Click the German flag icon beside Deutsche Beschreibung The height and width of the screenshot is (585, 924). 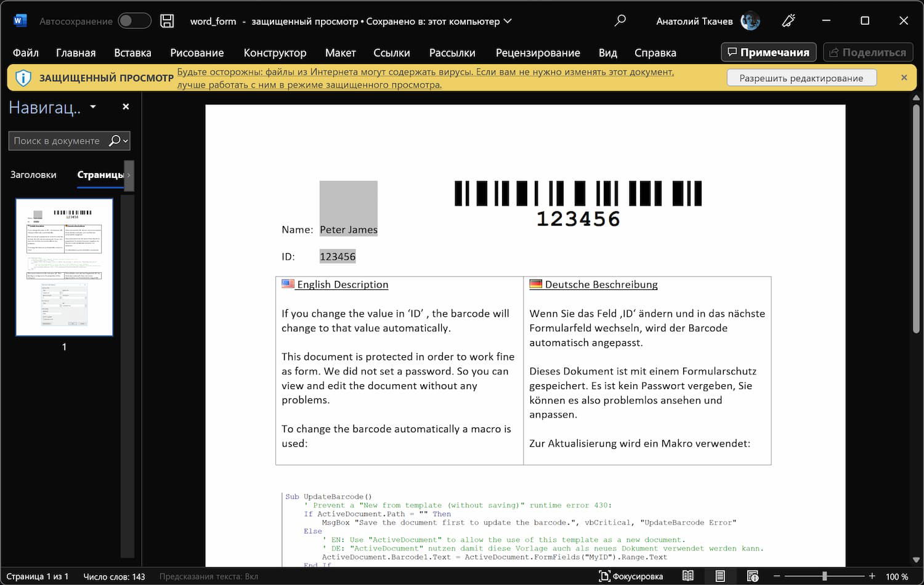click(536, 284)
